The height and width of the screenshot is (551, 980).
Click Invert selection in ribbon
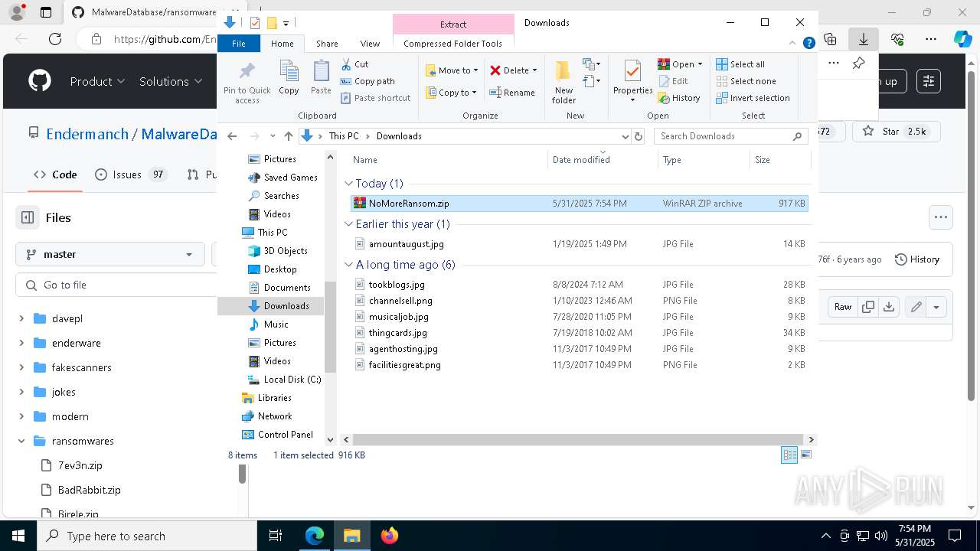pyautogui.click(x=753, y=98)
